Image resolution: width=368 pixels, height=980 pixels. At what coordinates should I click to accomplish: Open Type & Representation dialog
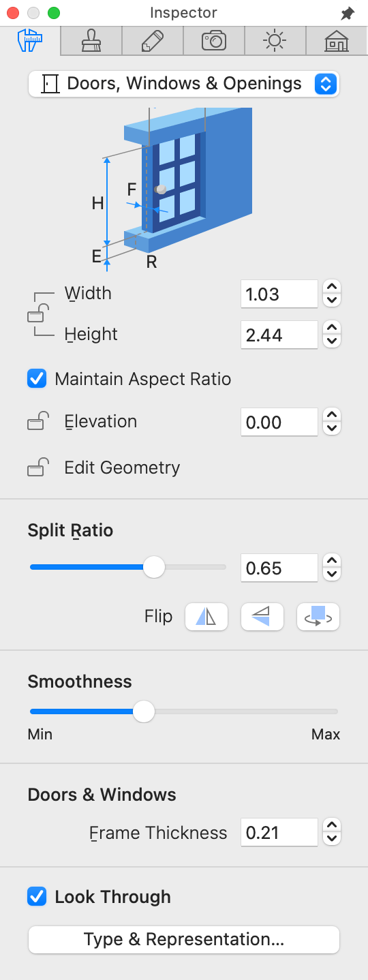(x=184, y=939)
